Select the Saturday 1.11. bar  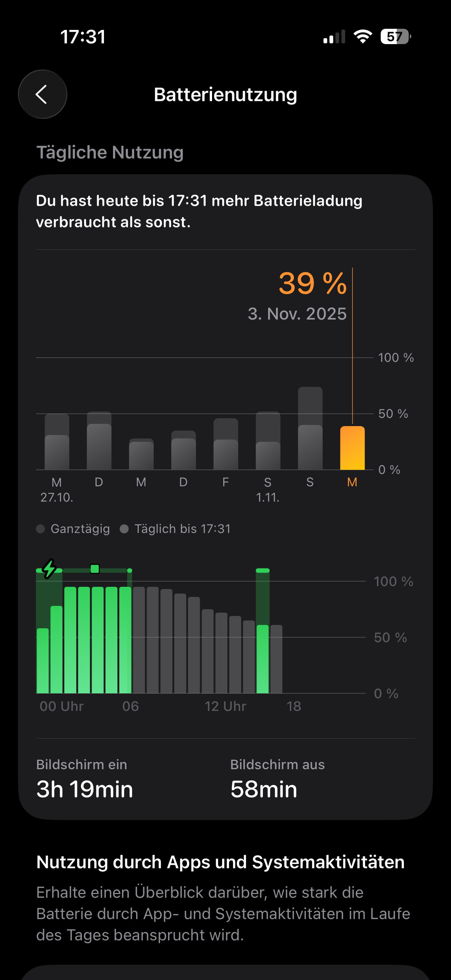(x=268, y=441)
